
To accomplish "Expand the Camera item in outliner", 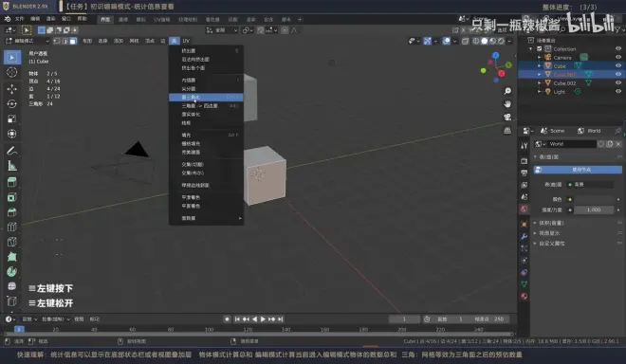I will 540,58.
